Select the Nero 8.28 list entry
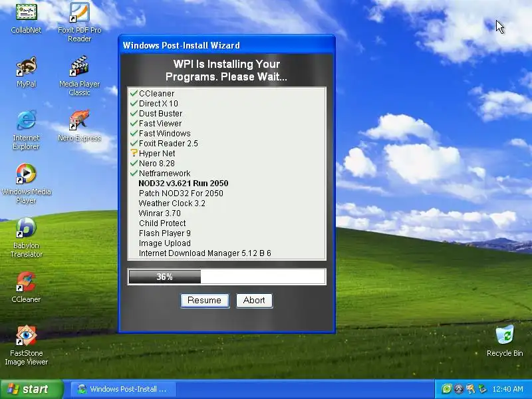This screenshot has width=532, height=399. [157, 163]
